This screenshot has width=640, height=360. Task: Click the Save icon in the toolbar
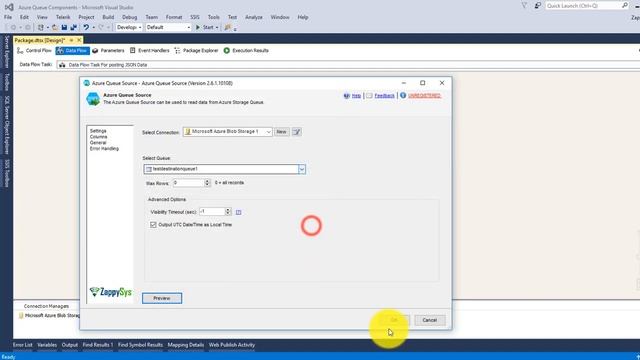[x=64, y=27]
